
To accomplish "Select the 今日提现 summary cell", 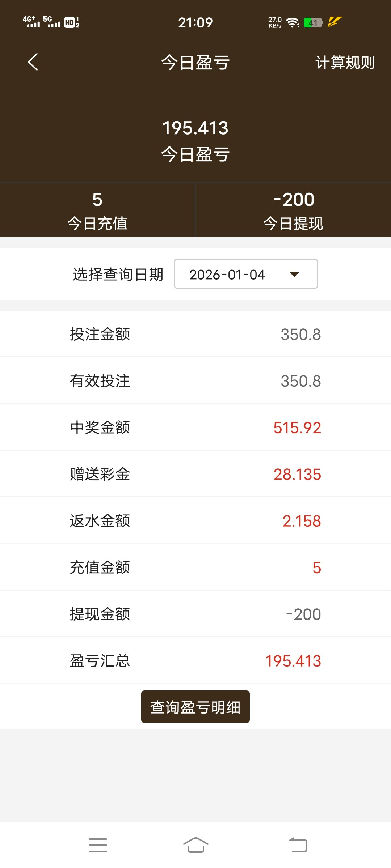I will pyautogui.click(x=293, y=210).
